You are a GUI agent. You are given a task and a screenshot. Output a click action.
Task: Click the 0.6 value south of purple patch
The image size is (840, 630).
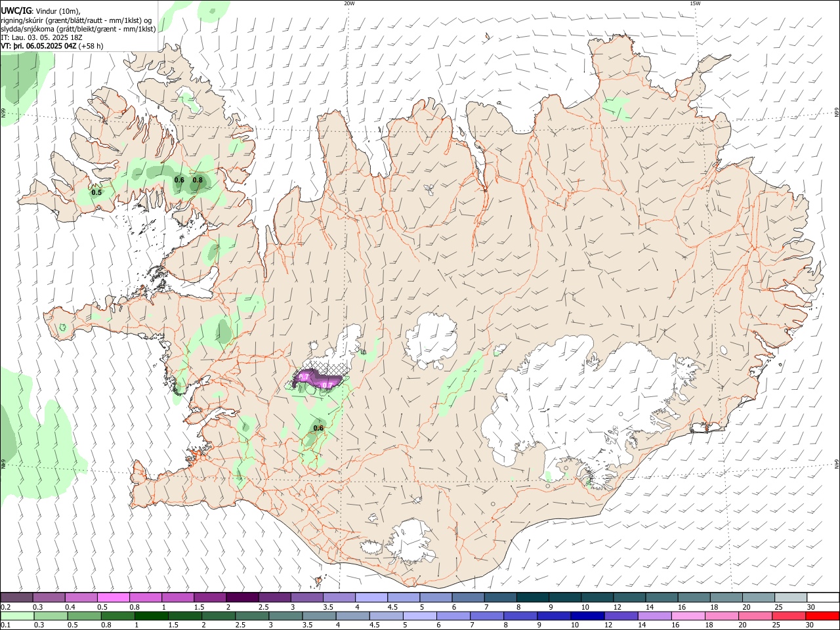tap(318, 429)
